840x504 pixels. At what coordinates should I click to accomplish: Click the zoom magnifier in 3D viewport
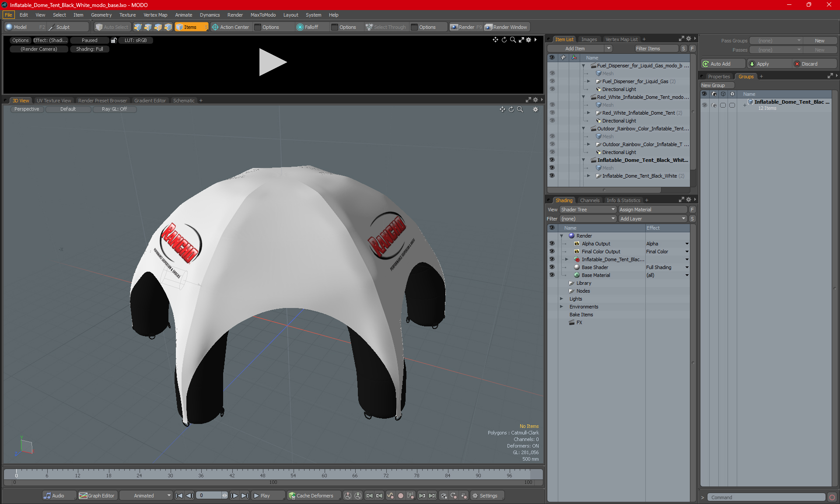click(x=520, y=109)
